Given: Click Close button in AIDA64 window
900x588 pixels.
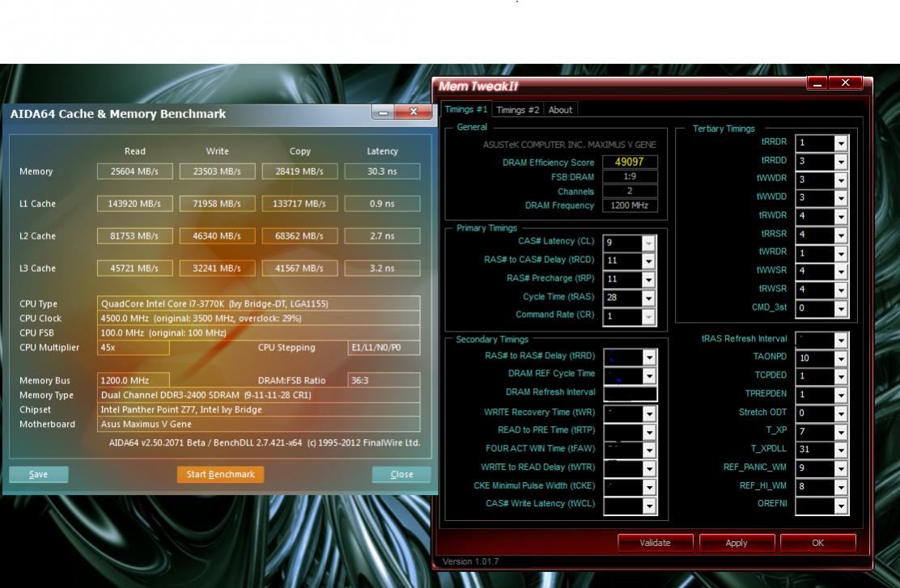Looking at the screenshot, I should coord(401,475).
